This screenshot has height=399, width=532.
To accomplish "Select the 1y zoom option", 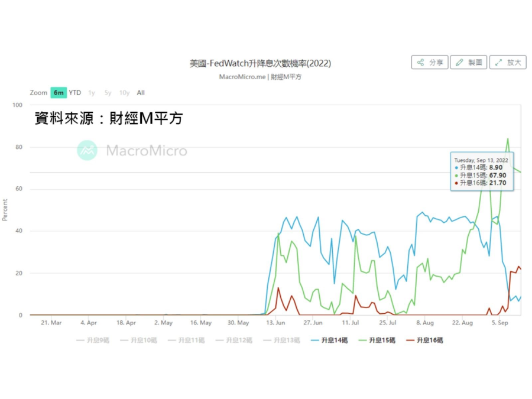I will coord(92,93).
